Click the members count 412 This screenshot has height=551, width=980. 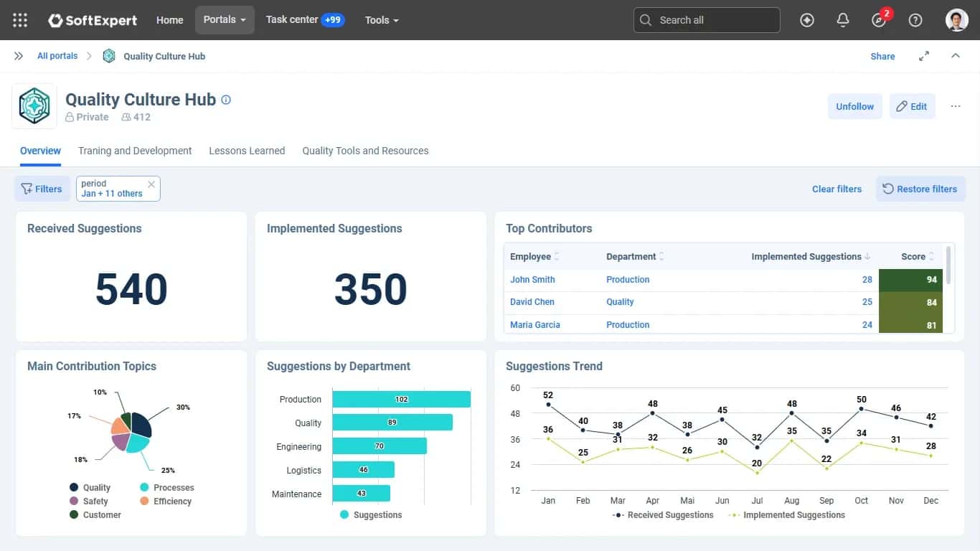(136, 117)
